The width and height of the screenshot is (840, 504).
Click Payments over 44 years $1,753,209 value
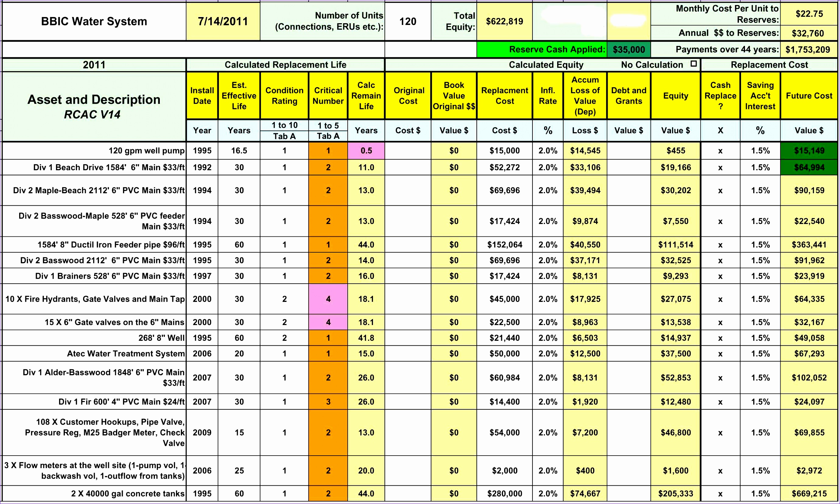pos(809,49)
